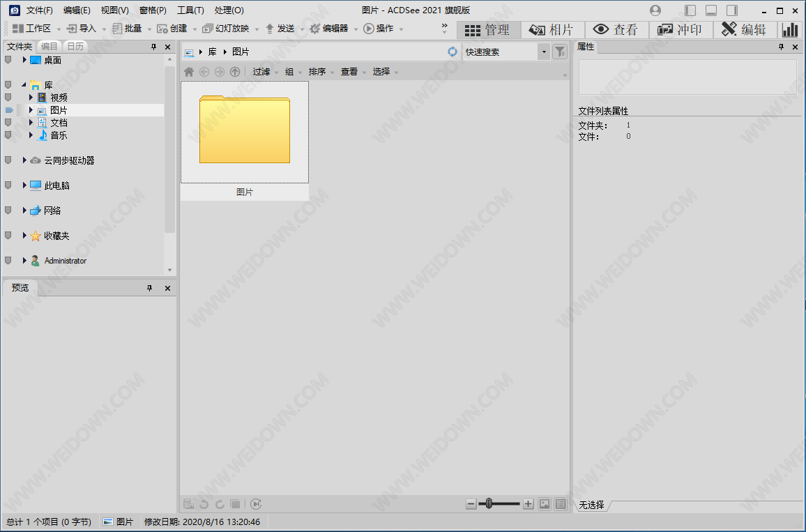Select 收藏夹 favorites in tree
The image size is (806, 532).
coord(56,236)
